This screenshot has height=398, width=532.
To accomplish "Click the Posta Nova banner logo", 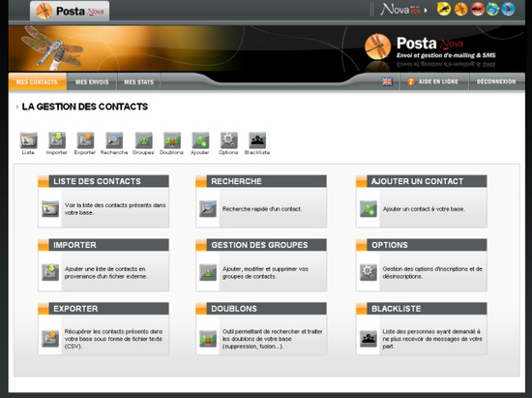I will (430, 46).
